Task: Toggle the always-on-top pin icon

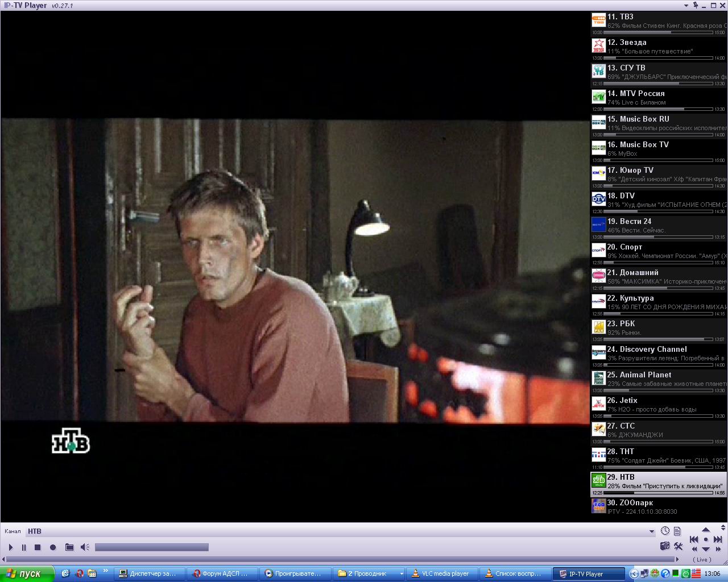Action: click(695, 6)
